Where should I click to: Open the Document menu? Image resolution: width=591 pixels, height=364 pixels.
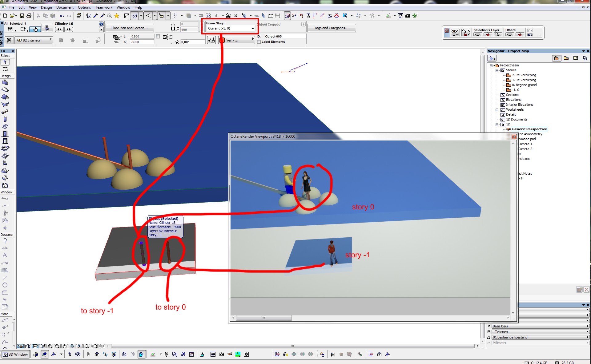[x=65, y=7]
